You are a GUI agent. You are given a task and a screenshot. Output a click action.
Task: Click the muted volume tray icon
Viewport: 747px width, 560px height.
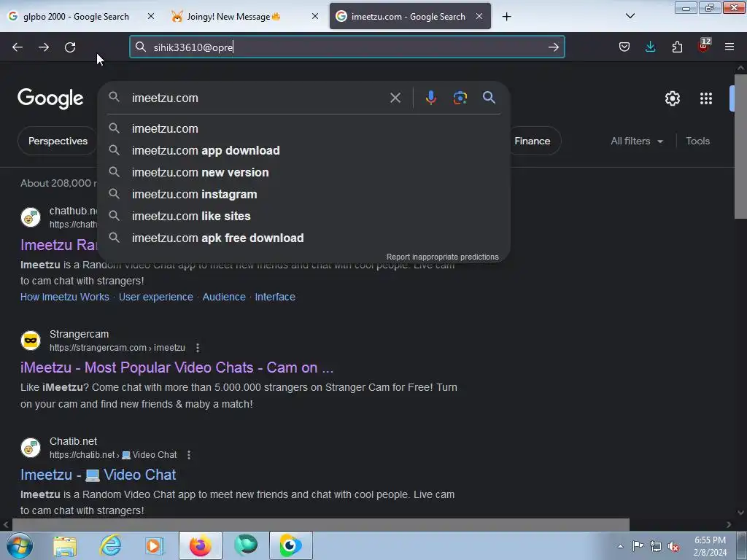point(673,547)
